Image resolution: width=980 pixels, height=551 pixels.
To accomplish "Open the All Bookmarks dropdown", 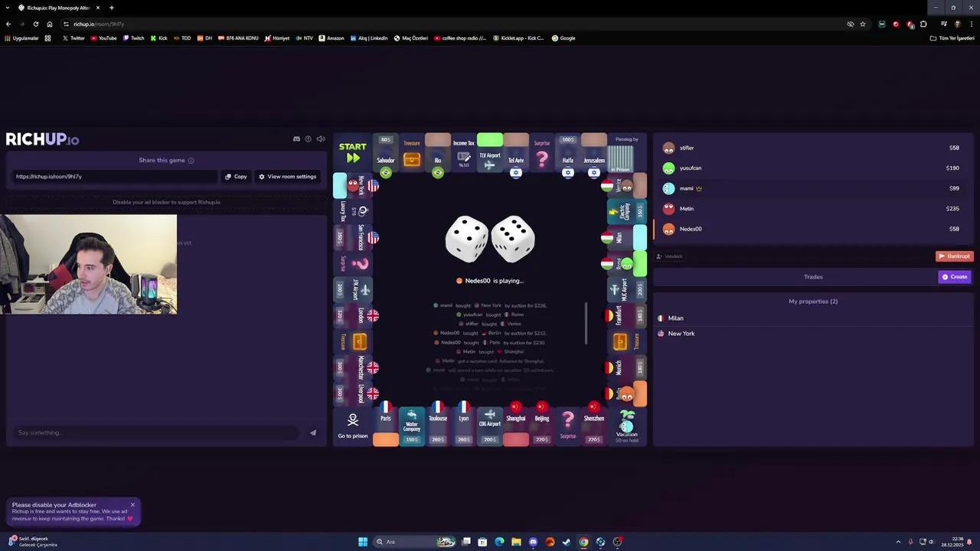I will [952, 38].
